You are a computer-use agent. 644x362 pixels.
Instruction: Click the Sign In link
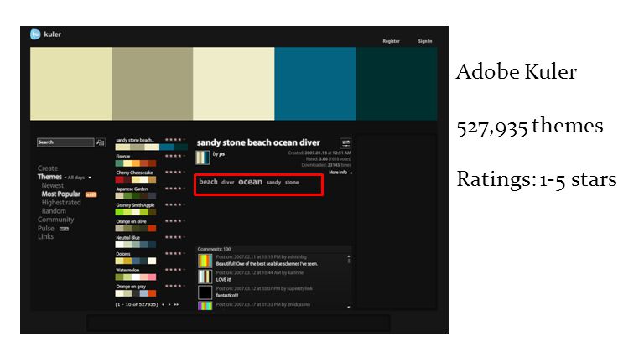(x=425, y=41)
